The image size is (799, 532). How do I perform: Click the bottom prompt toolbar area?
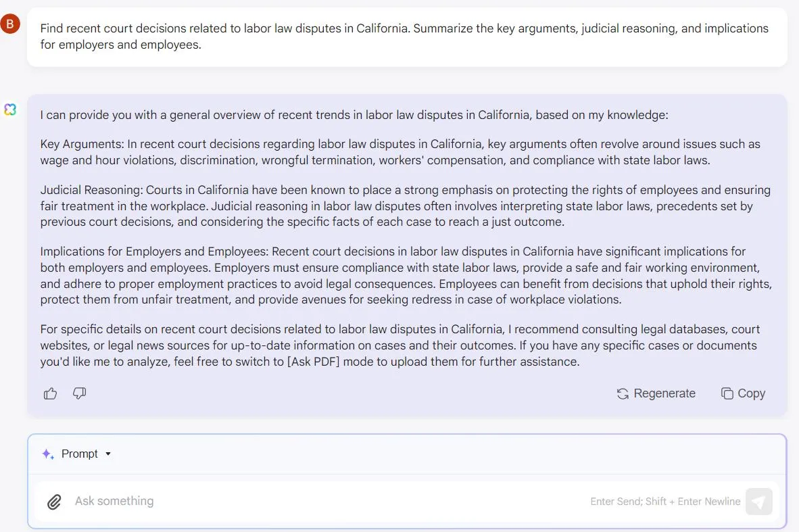click(x=406, y=454)
